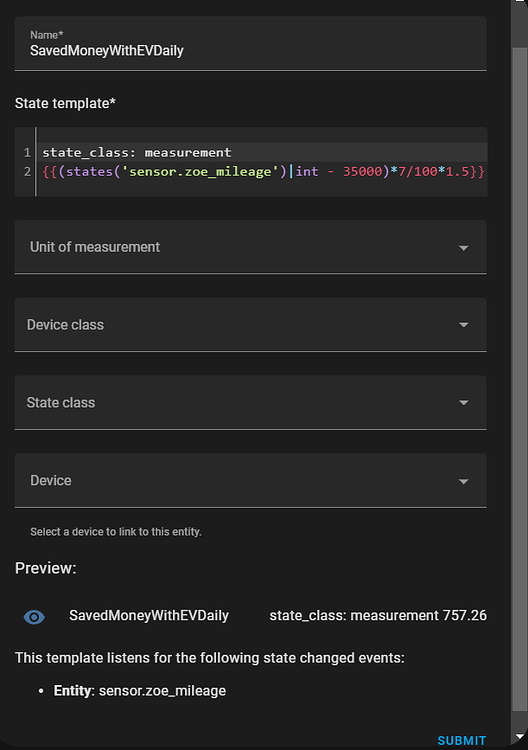Open the Device dropdown
This screenshot has width=528, height=750.
click(x=251, y=481)
